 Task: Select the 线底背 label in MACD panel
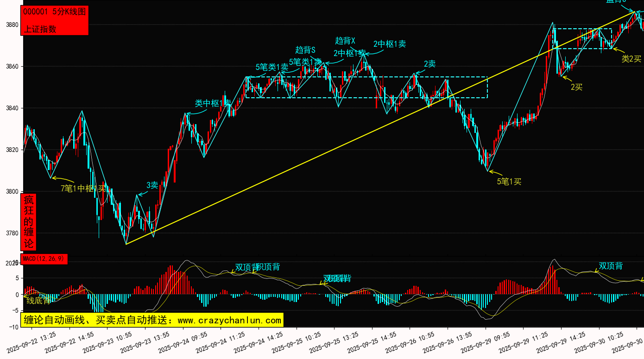click(x=38, y=301)
